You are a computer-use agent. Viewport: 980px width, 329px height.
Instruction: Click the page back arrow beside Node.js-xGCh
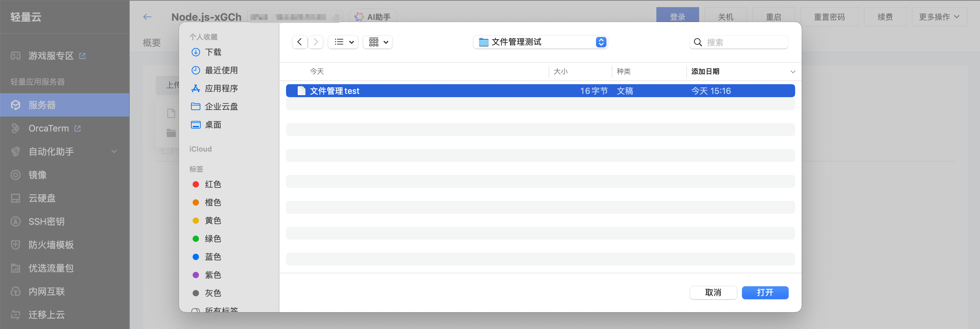147,17
